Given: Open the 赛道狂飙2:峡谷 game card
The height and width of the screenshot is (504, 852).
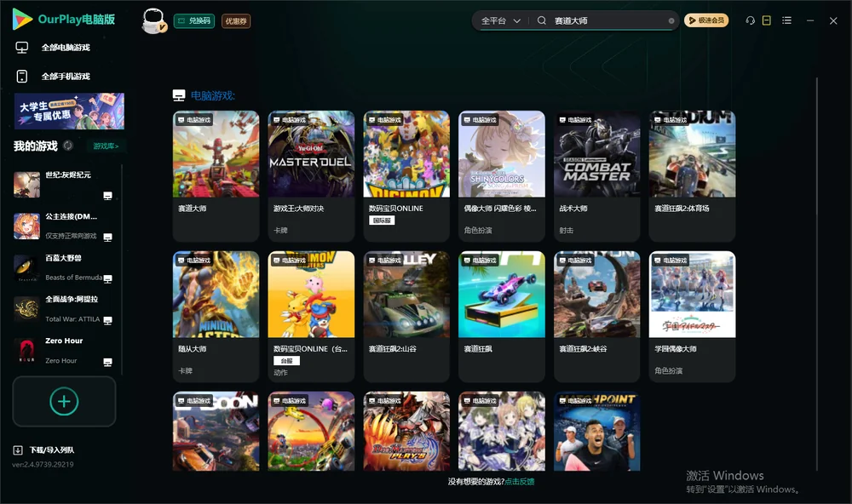Looking at the screenshot, I should (597, 317).
